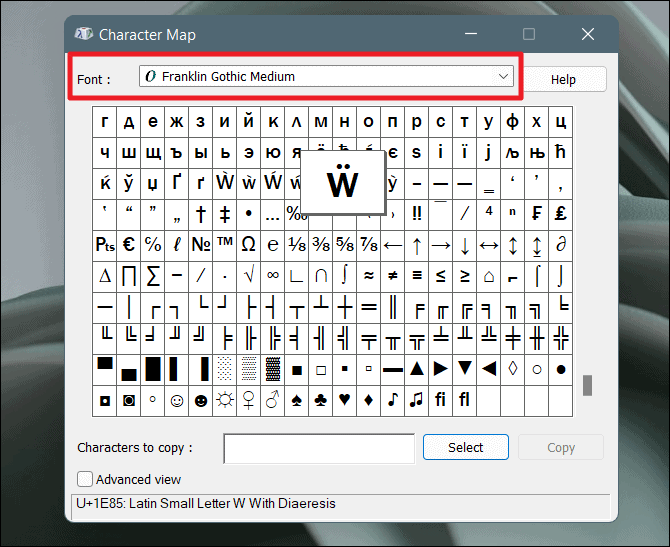
Task: Choose the Omega Ω character
Action: [x=249, y=245]
